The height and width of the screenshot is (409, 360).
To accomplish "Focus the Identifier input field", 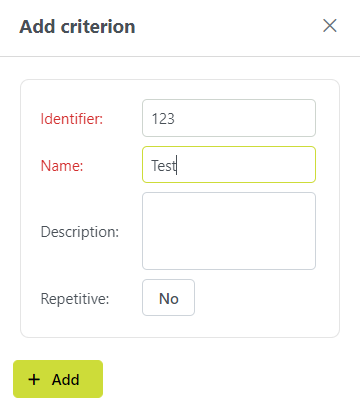I will (229, 118).
